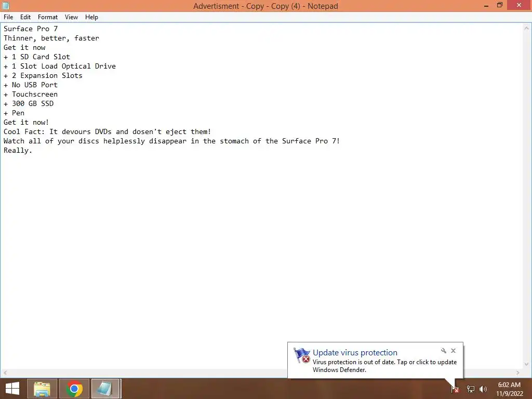Click the line 'Get it now!'
Image resolution: width=532 pixels, height=399 pixels.
(26, 123)
